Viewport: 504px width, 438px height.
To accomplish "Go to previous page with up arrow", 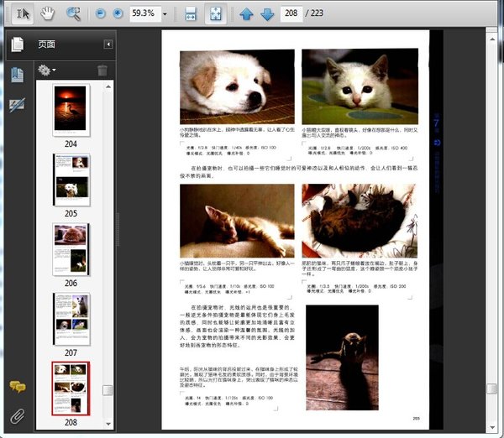I will point(246,13).
